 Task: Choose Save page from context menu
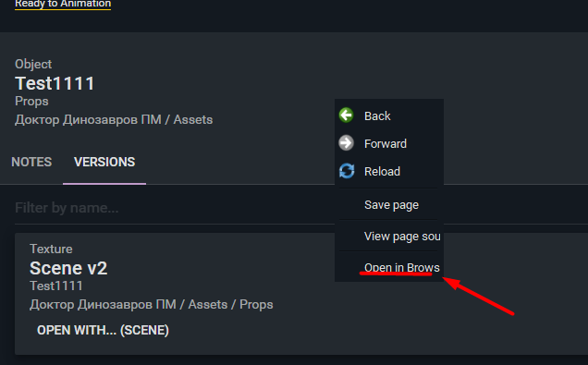pyautogui.click(x=389, y=205)
